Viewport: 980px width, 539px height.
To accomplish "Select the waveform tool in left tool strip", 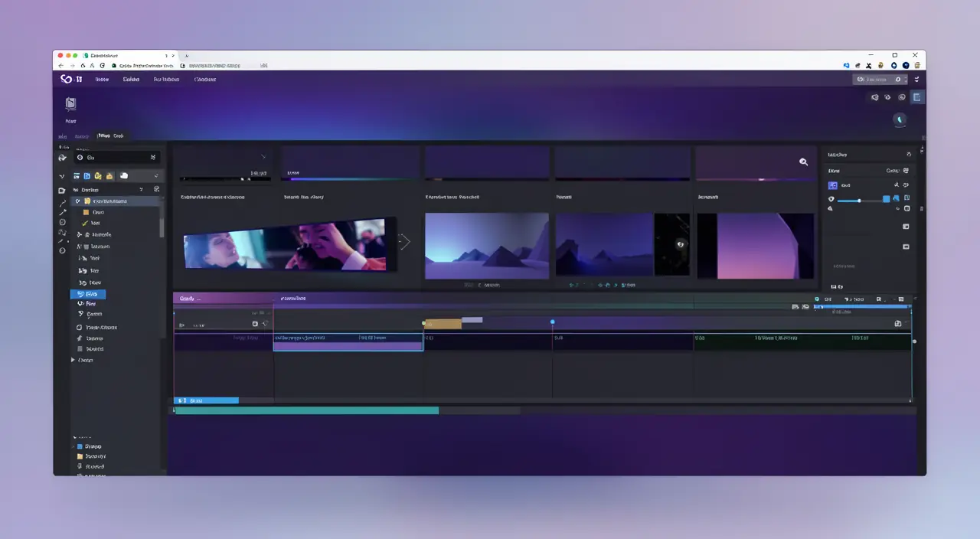I will coord(62,232).
